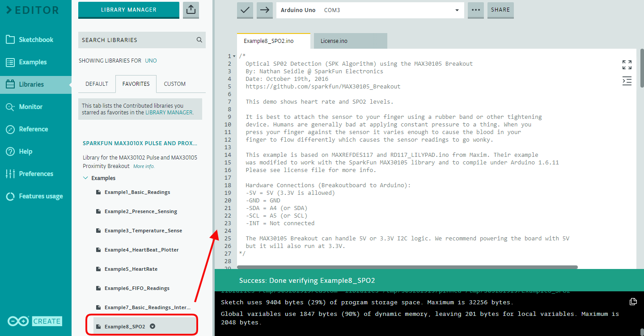
Task: Click the success message 'Done verifying Example8_SPO2'
Action: pos(307,281)
